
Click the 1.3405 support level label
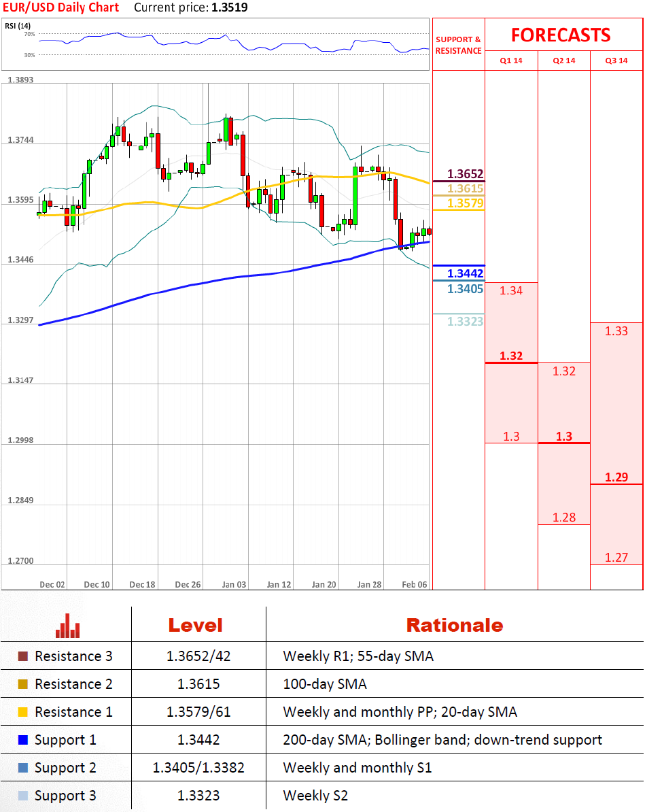coord(465,289)
